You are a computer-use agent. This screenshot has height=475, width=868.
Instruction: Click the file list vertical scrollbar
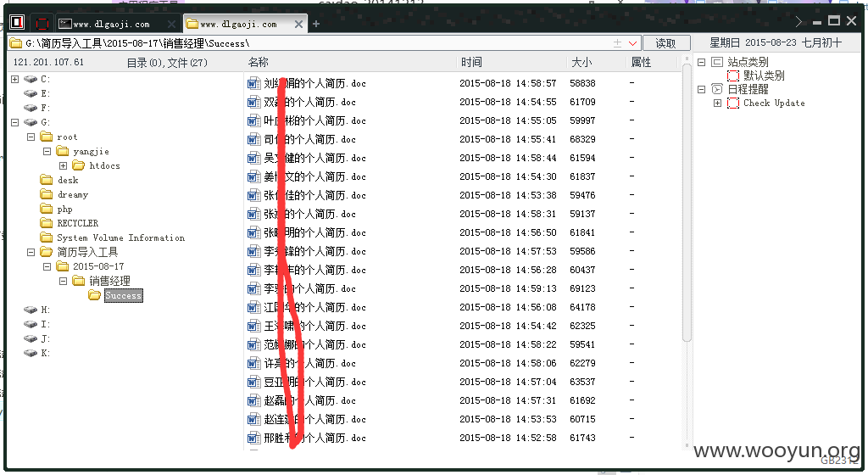click(x=687, y=202)
